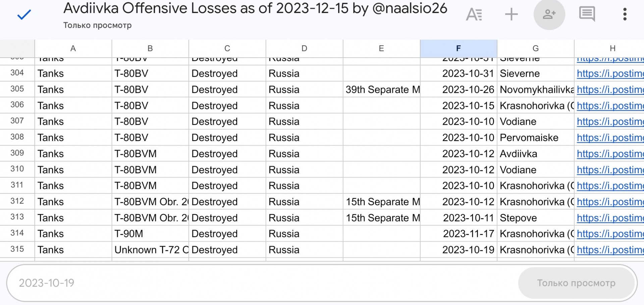Screen dimensions: 644x305
Task: Open the share add-person icon
Action: coord(549,14)
